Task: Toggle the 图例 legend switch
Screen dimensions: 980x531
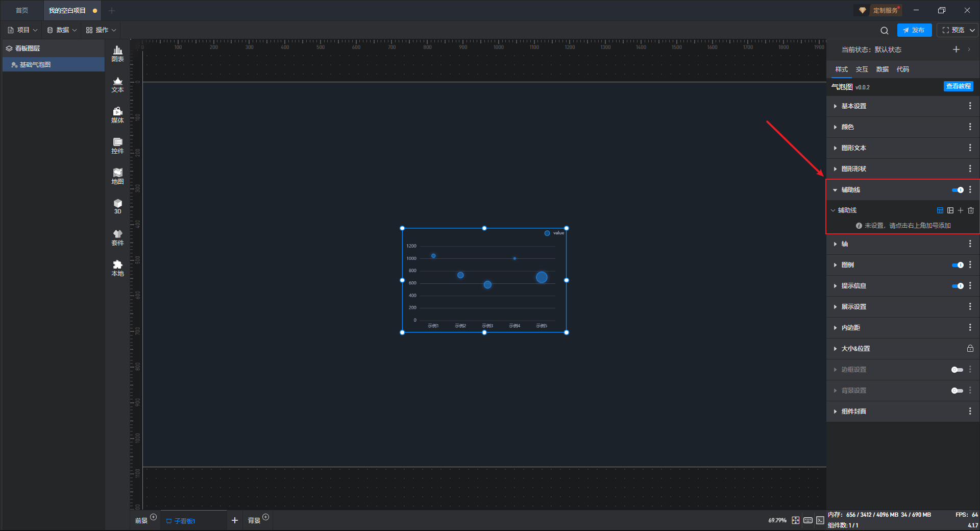Action: (x=958, y=265)
